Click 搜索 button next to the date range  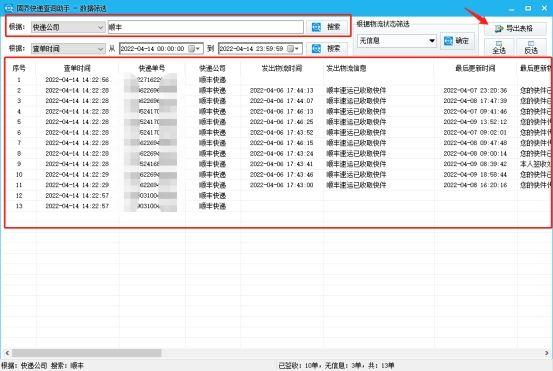coord(327,48)
